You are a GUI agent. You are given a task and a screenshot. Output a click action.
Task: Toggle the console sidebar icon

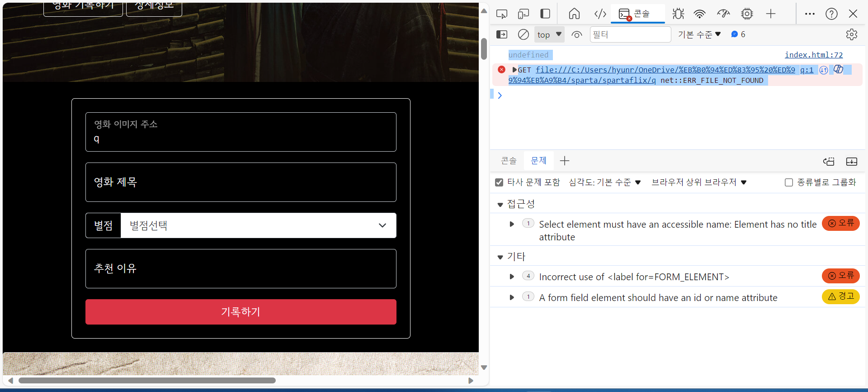coord(502,34)
